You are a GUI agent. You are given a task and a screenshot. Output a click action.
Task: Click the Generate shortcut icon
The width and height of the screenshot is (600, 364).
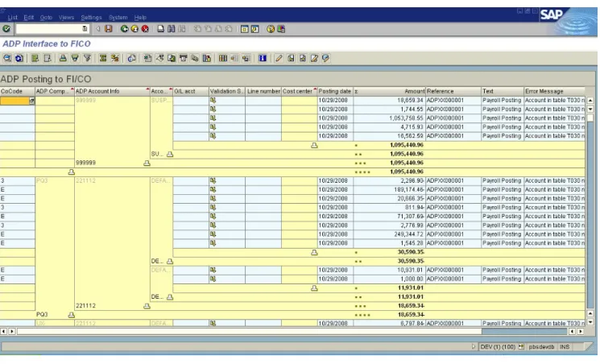pyautogui.click(x=254, y=29)
